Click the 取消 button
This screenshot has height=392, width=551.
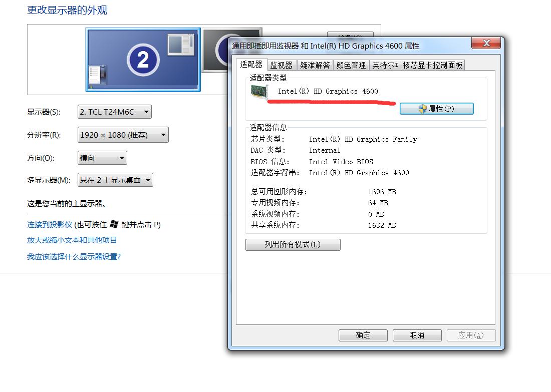point(417,335)
